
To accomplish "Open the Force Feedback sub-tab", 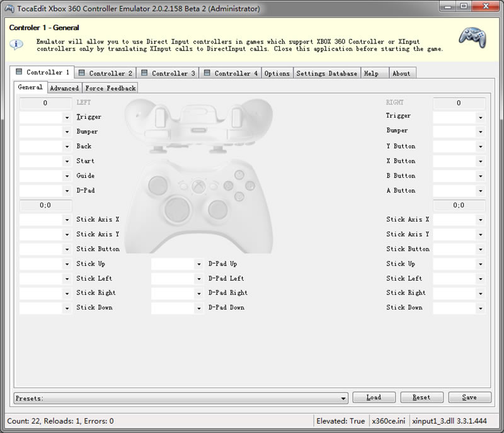I will [110, 88].
